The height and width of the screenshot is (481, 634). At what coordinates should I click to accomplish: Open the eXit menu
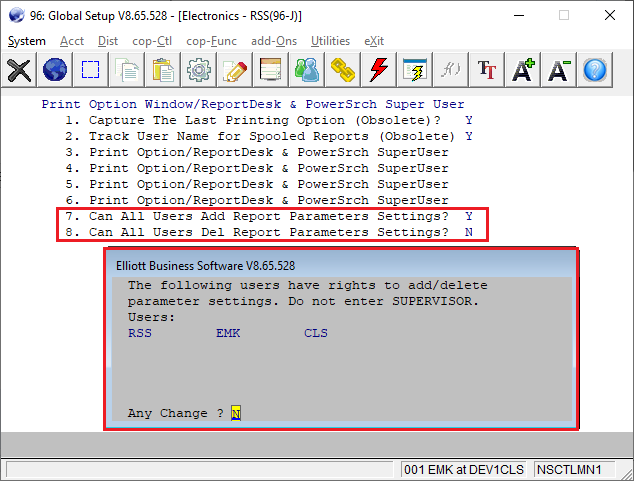click(x=374, y=41)
